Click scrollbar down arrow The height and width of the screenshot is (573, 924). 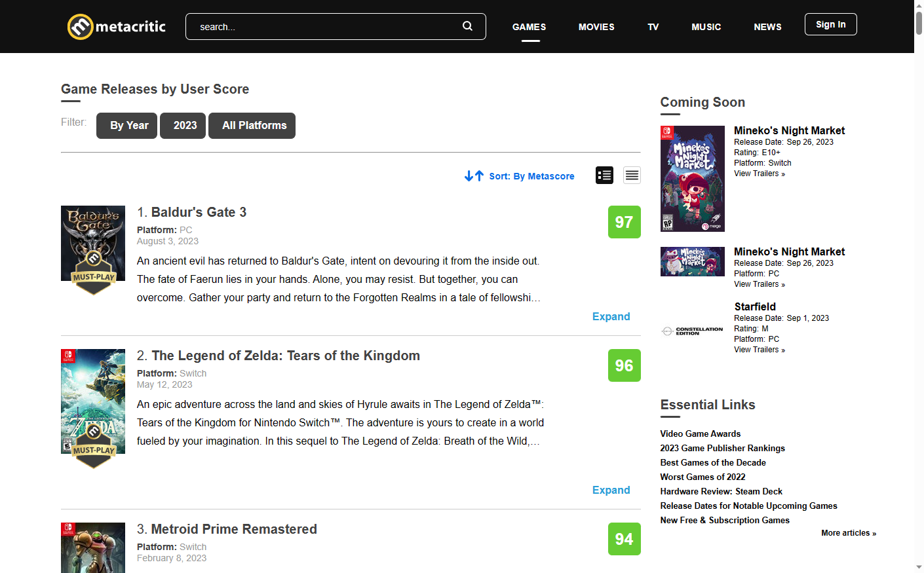919,567
